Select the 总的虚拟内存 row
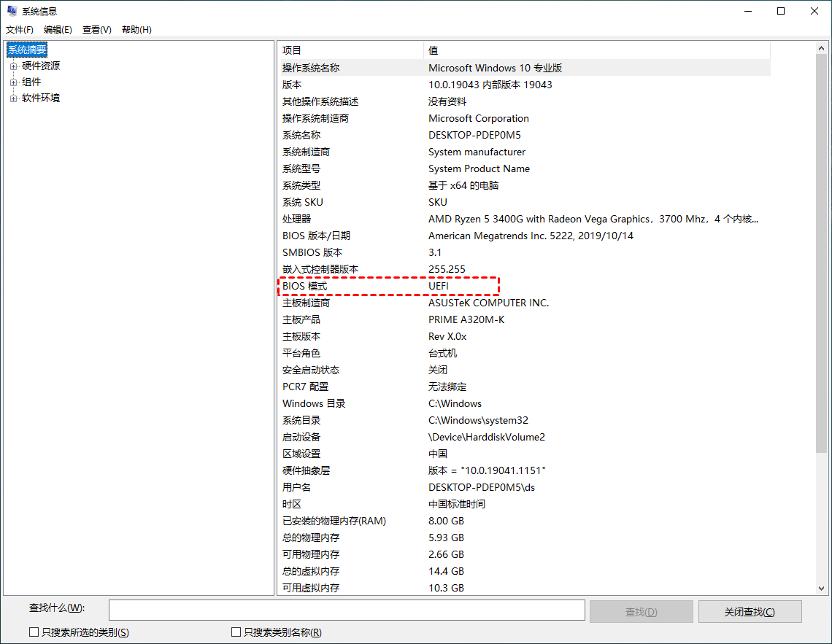Screen dimensions: 832x644 pyautogui.click(x=524, y=571)
